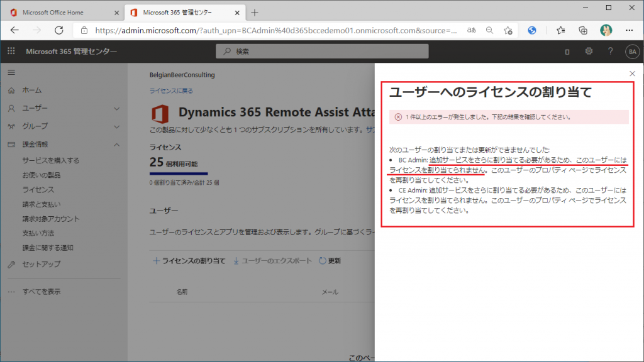Open a new browser tab
The width and height of the screenshot is (644, 362).
[x=254, y=12]
